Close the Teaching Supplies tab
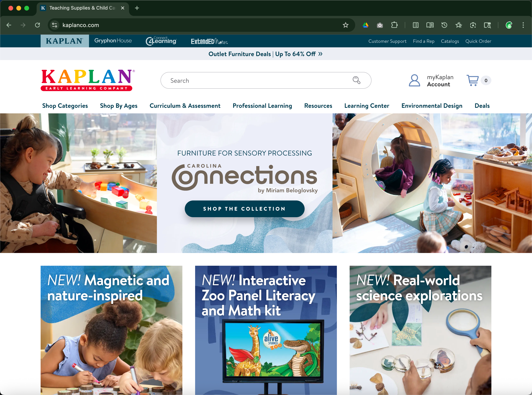Image resolution: width=532 pixels, height=395 pixels. (122, 8)
